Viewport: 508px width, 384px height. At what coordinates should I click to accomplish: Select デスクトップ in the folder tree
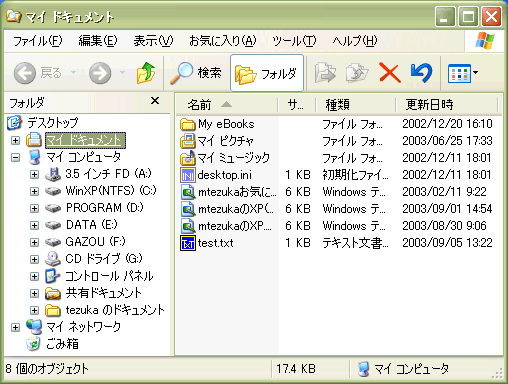tap(53, 123)
